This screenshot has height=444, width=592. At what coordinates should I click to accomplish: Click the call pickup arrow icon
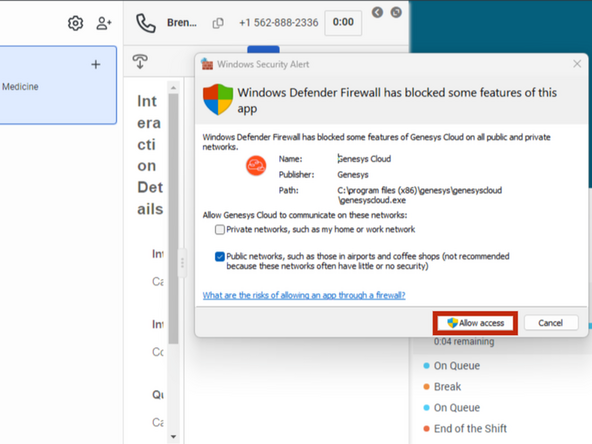(x=140, y=62)
